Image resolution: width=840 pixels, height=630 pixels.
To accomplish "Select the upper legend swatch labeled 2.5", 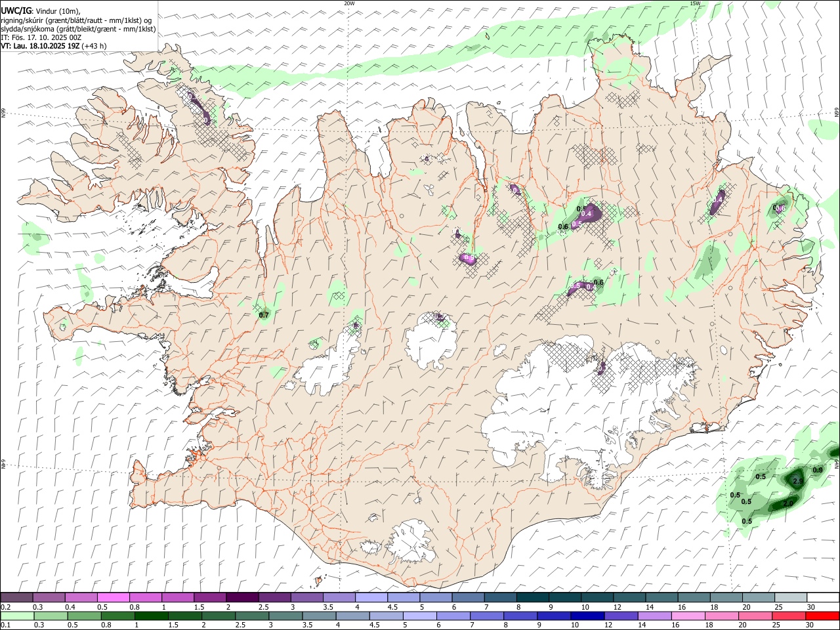I will (274, 598).
